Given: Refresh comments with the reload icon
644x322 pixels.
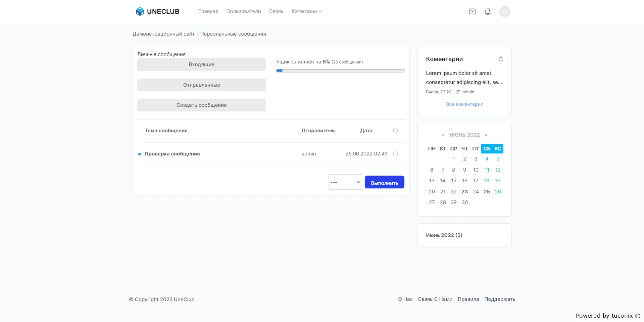Looking at the screenshot, I should click(501, 59).
